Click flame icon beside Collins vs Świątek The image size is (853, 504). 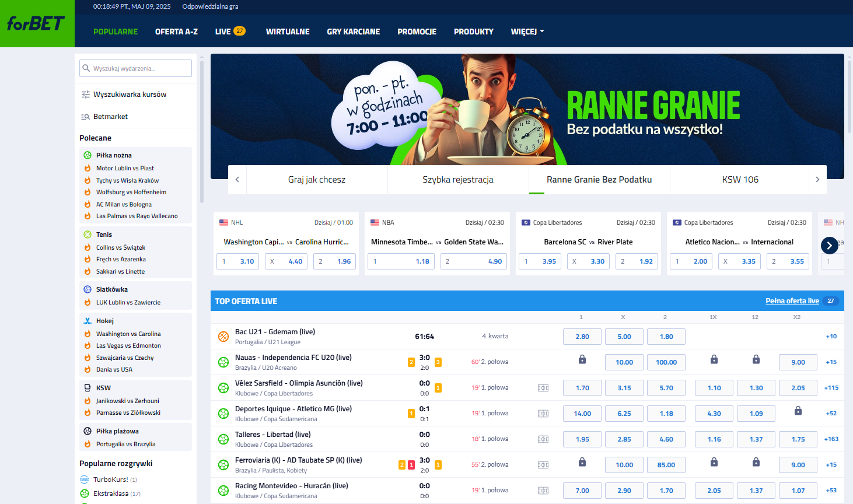point(88,247)
